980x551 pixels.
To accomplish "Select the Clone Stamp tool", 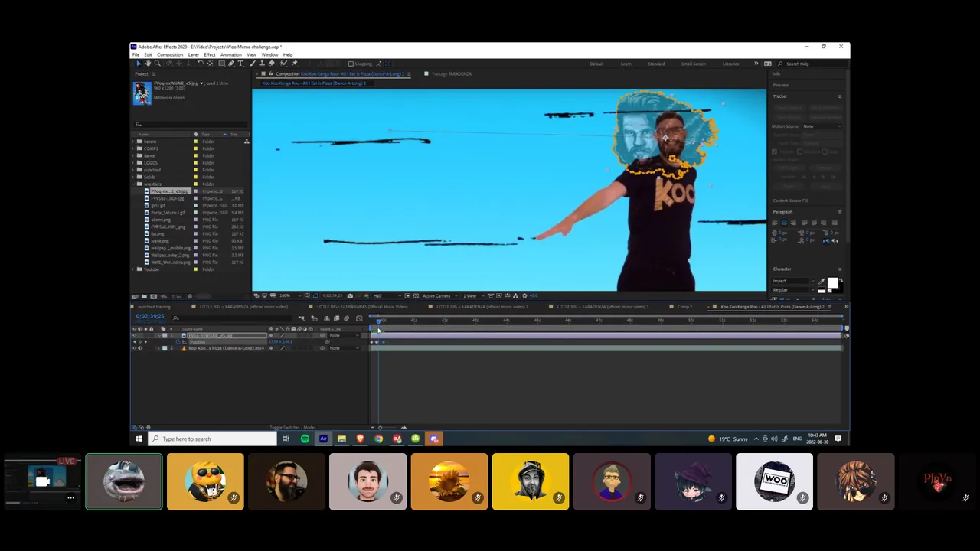I will 262,64.
